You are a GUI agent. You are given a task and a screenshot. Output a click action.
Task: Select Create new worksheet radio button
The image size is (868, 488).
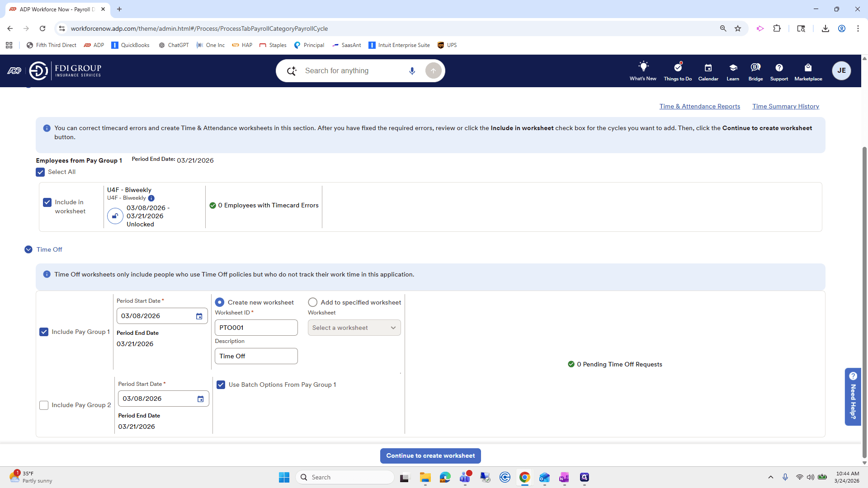220,302
